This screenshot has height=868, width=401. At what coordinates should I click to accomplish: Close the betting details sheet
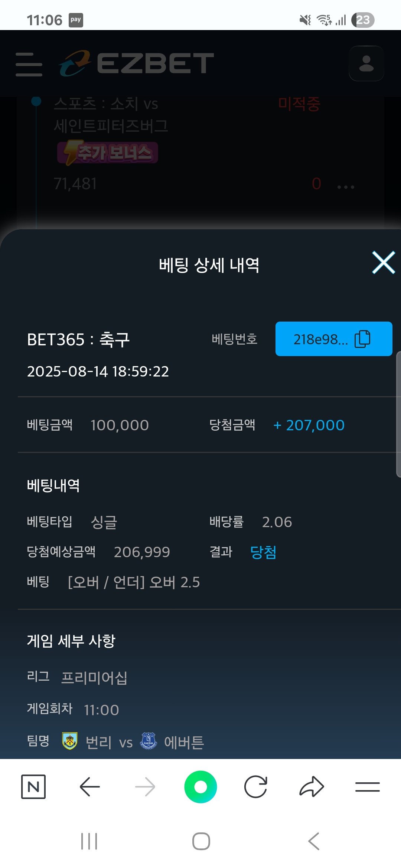(383, 263)
